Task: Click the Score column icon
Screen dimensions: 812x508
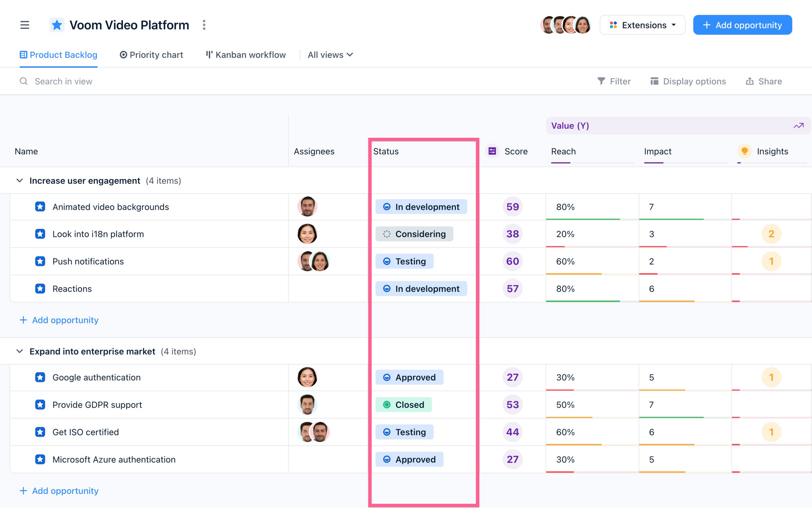Action: click(x=492, y=151)
